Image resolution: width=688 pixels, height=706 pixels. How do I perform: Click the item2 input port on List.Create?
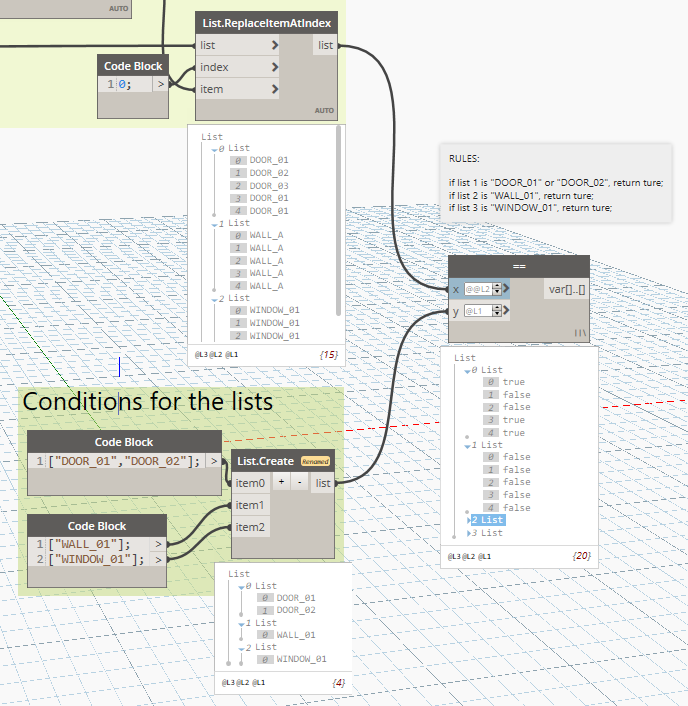[250, 527]
